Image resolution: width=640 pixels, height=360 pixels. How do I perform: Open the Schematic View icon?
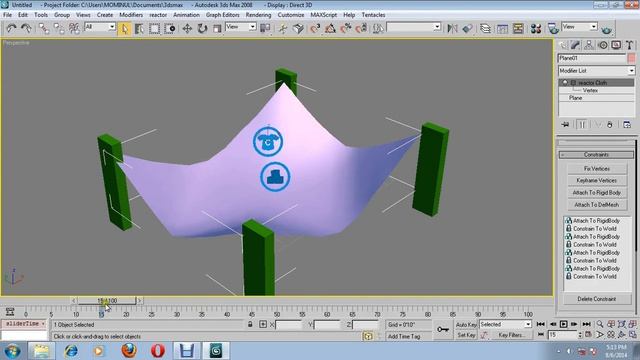click(518, 28)
